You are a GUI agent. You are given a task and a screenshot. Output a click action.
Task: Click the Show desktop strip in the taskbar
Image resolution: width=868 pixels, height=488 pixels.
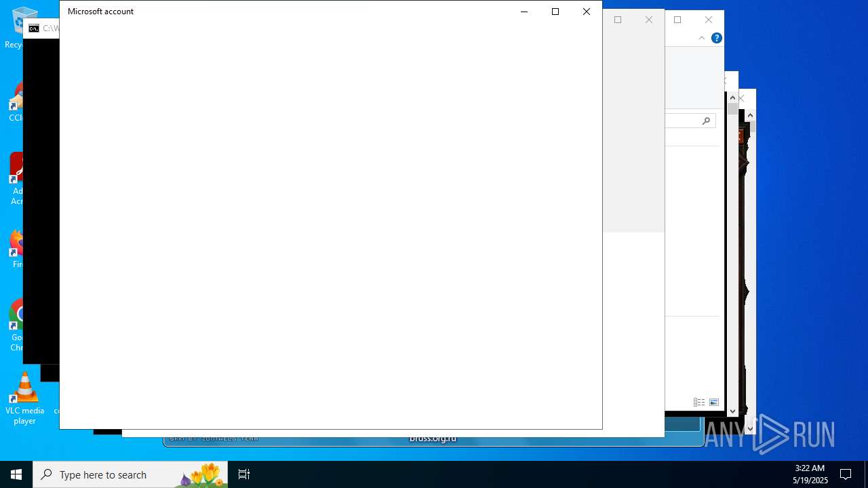click(x=866, y=474)
